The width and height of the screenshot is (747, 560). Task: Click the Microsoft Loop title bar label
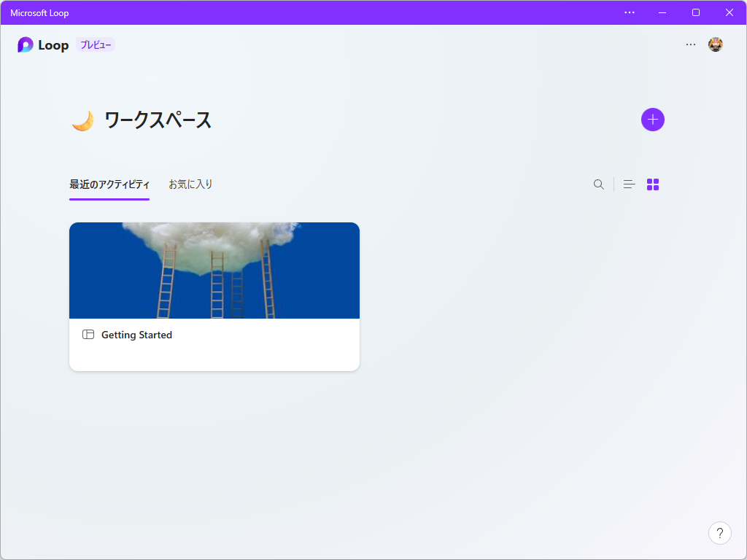(x=39, y=12)
